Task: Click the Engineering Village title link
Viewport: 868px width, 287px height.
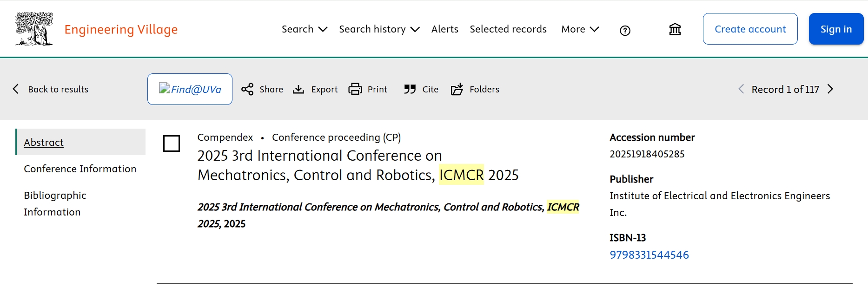Action: pyautogui.click(x=121, y=29)
